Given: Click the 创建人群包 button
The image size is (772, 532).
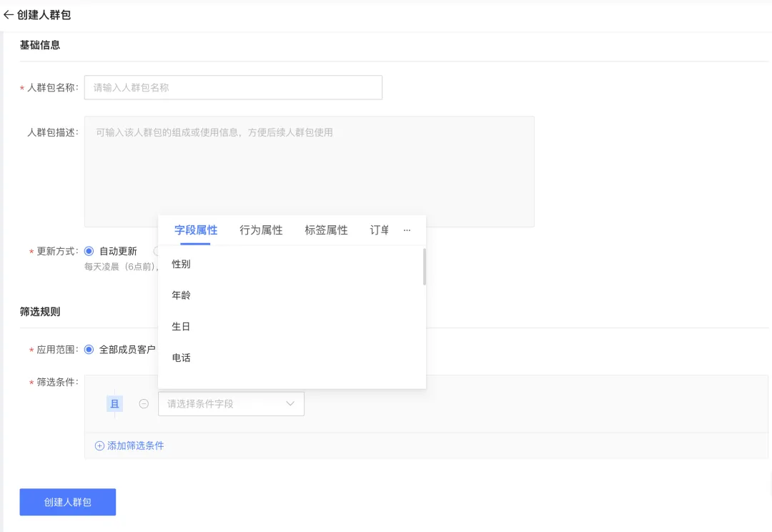Looking at the screenshot, I should 67,502.
